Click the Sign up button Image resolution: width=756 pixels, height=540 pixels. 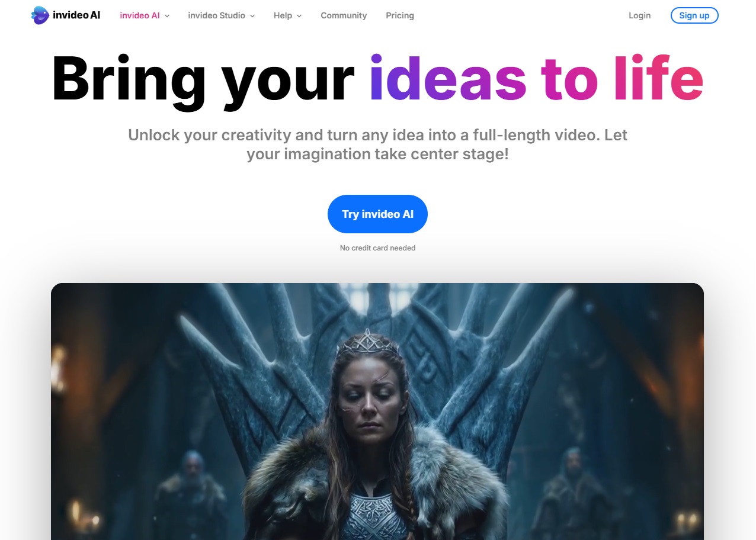(x=694, y=15)
